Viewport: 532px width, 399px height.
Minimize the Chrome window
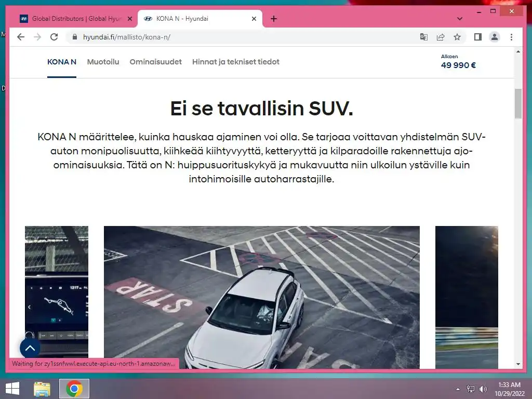pyautogui.click(x=479, y=11)
